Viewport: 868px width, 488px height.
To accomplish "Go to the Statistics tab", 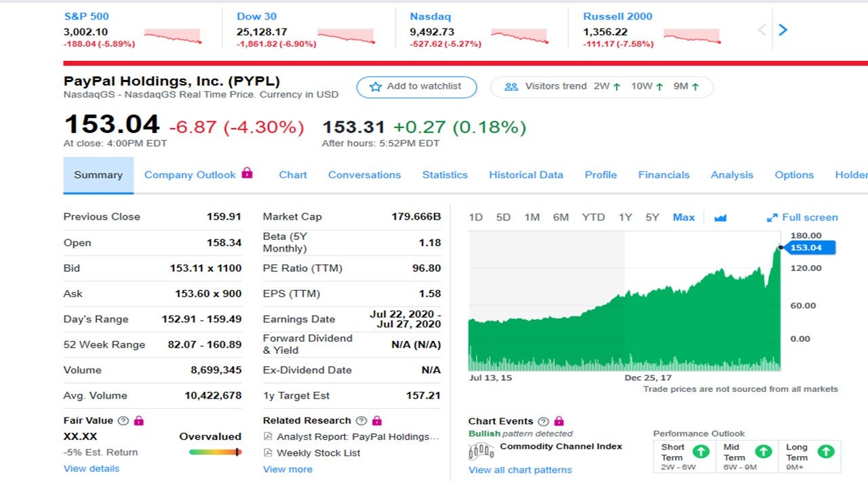I will pos(445,175).
